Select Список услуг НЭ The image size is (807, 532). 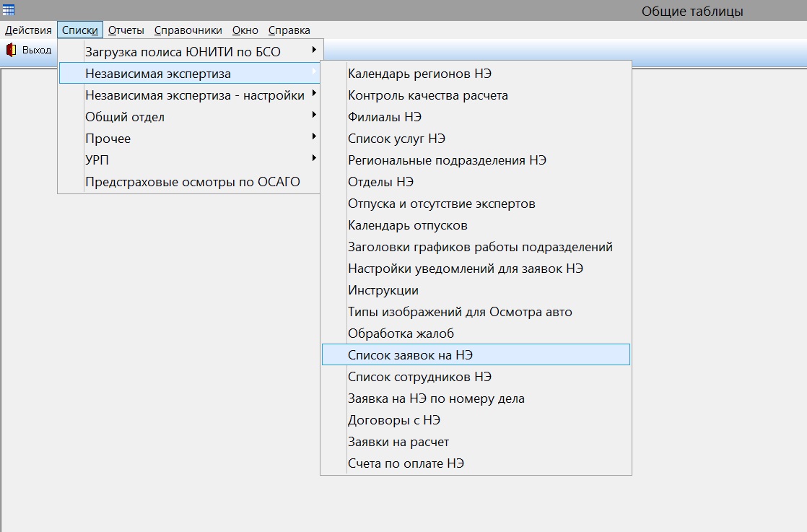(476, 138)
